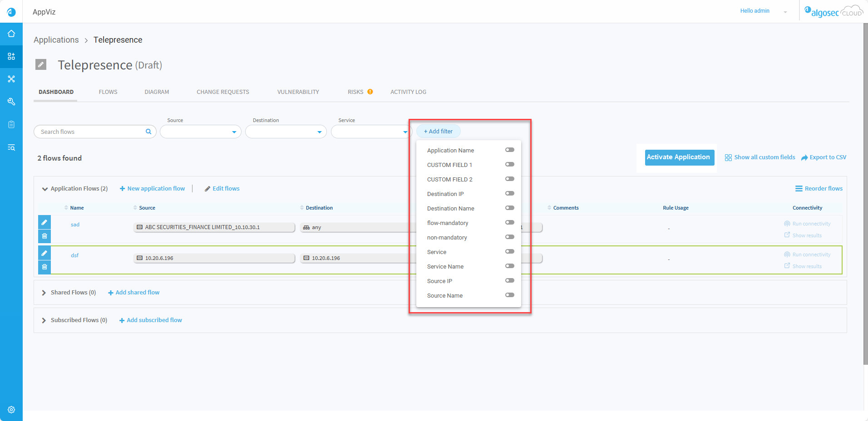
Task: Open the VULNERABILITY tab
Action: tap(298, 92)
